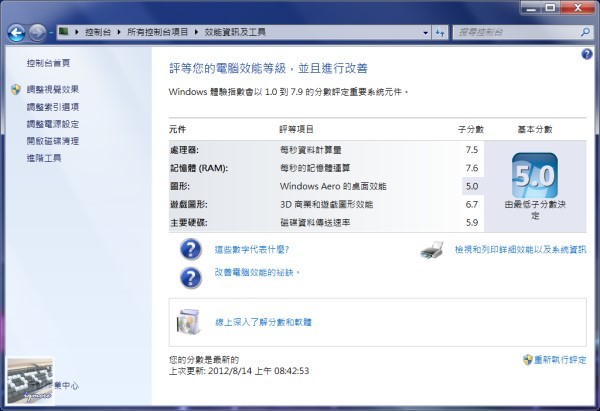Open the recent pages dropdown beside the Forward arrow
600x411 pixels.
coord(51,33)
